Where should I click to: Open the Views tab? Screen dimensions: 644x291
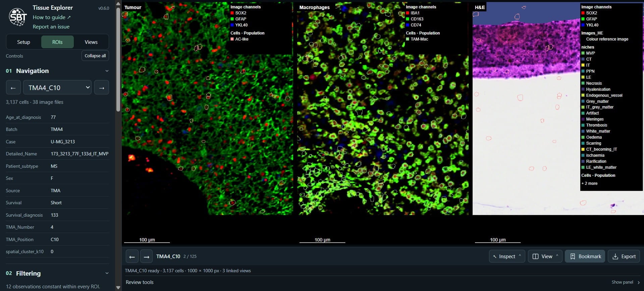pos(91,42)
